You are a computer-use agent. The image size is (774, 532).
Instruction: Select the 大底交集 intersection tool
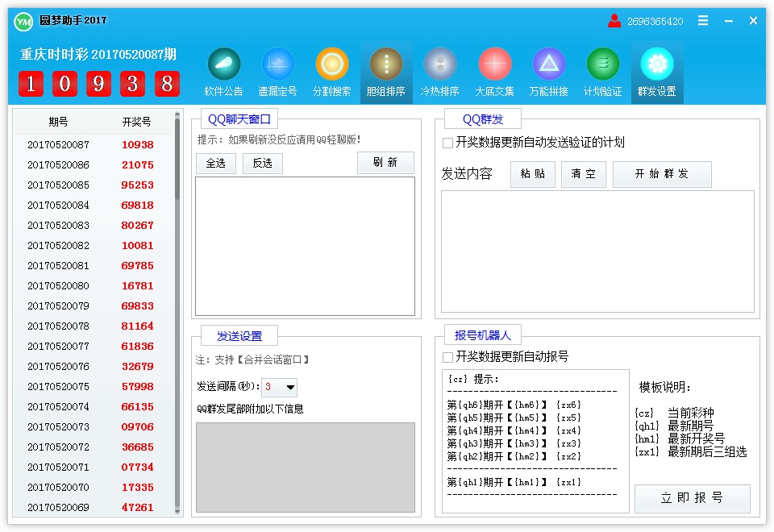click(493, 71)
